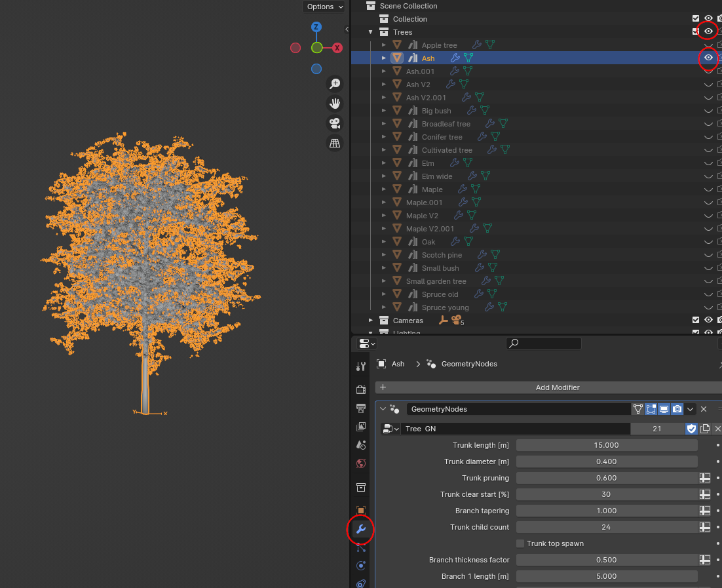Toggle the Cameras eye visibility icon
The width and height of the screenshot is (722, 588).
point(708,320)
